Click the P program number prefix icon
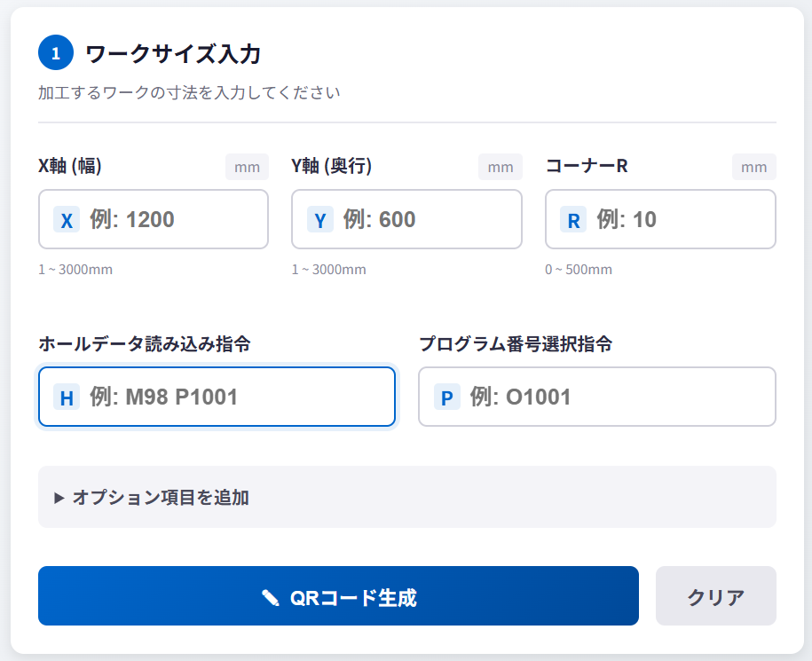The height and width of the screenshot is (661, 812). click(447, 397)
